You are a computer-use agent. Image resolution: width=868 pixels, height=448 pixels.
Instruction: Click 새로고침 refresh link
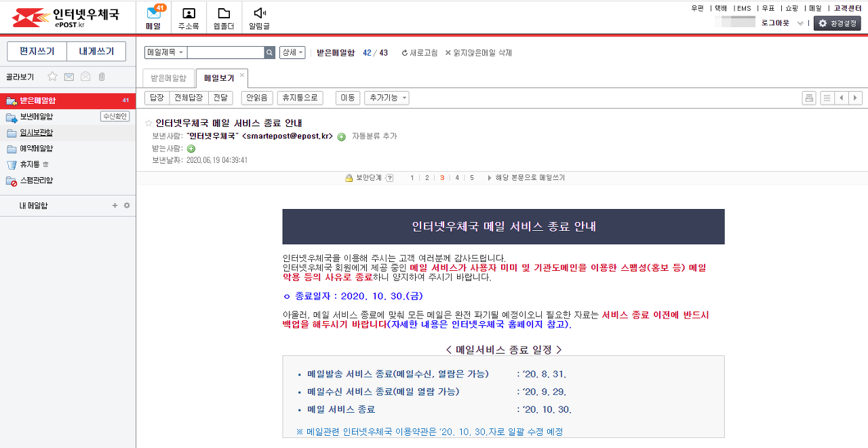[x=420, y=53]
